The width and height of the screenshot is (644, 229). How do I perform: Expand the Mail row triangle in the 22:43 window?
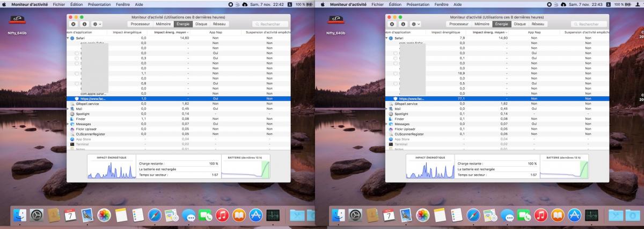point(387,109)
